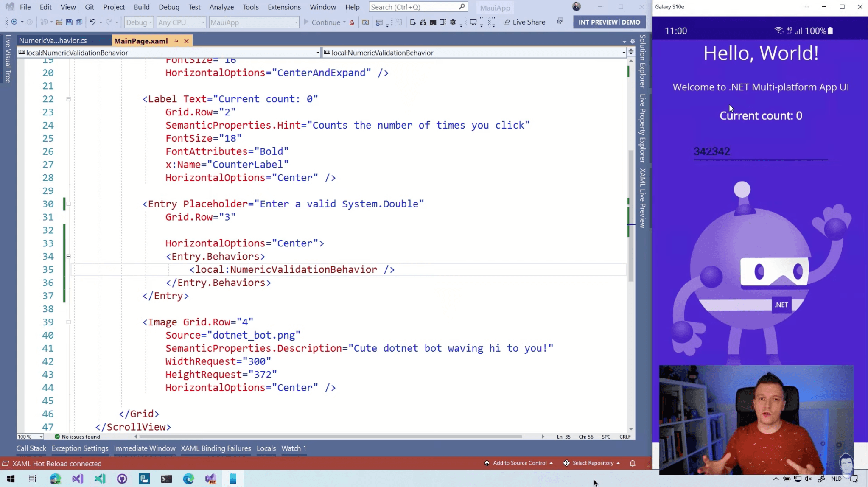Click Add to Source Control

pos(518,463)
